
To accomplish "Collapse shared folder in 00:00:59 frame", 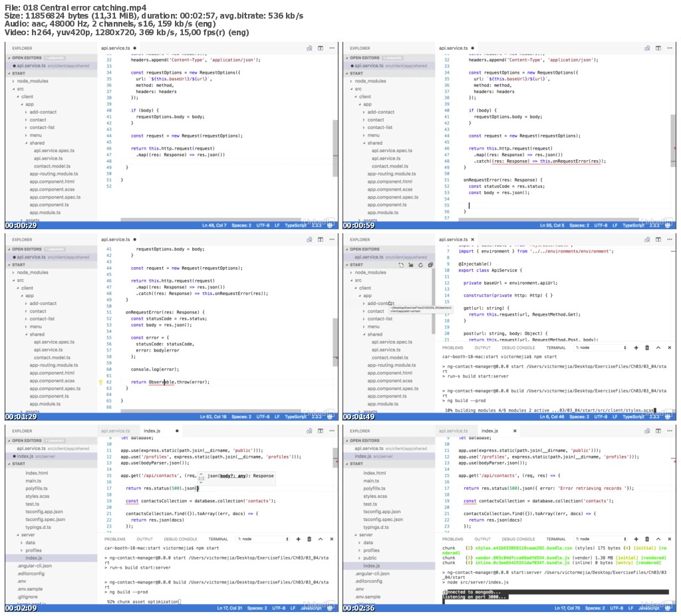I will [x=364, y=144].
